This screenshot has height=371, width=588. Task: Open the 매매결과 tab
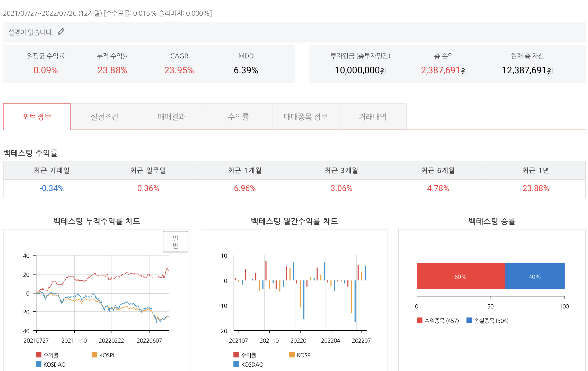pos(171,117)
